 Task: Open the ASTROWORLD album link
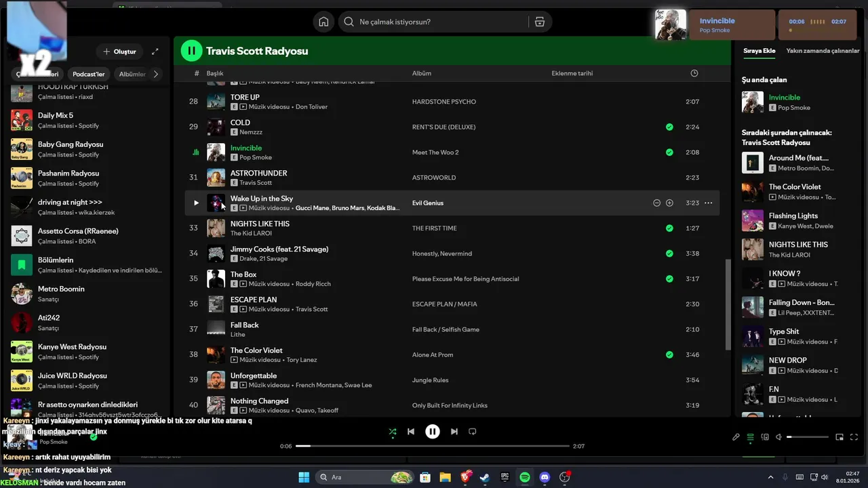(434, 178)
